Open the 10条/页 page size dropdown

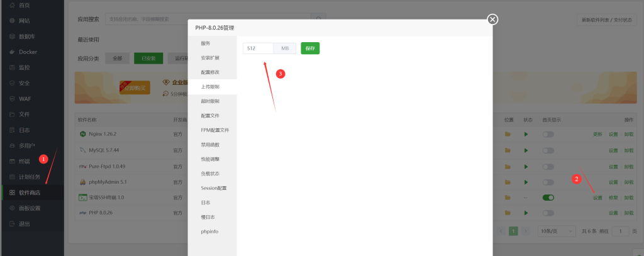point(557,231)
